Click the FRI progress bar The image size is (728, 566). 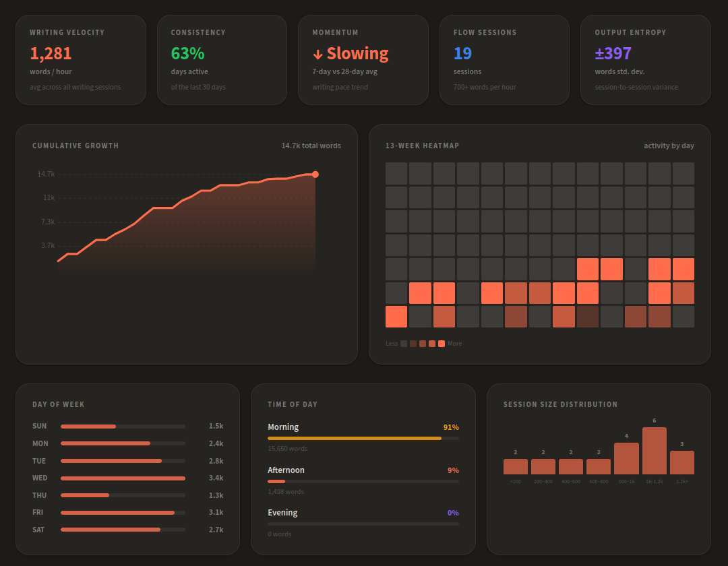[123, 513]
